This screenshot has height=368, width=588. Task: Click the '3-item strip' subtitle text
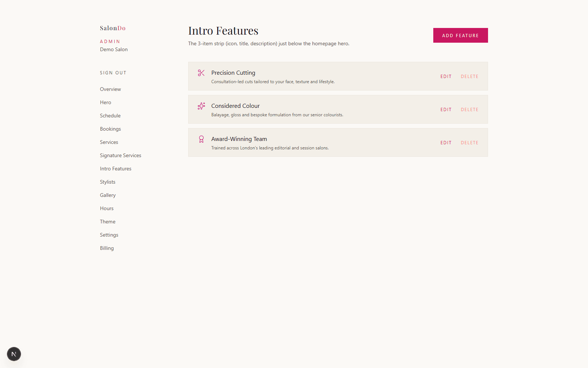[x=269, y=43]
